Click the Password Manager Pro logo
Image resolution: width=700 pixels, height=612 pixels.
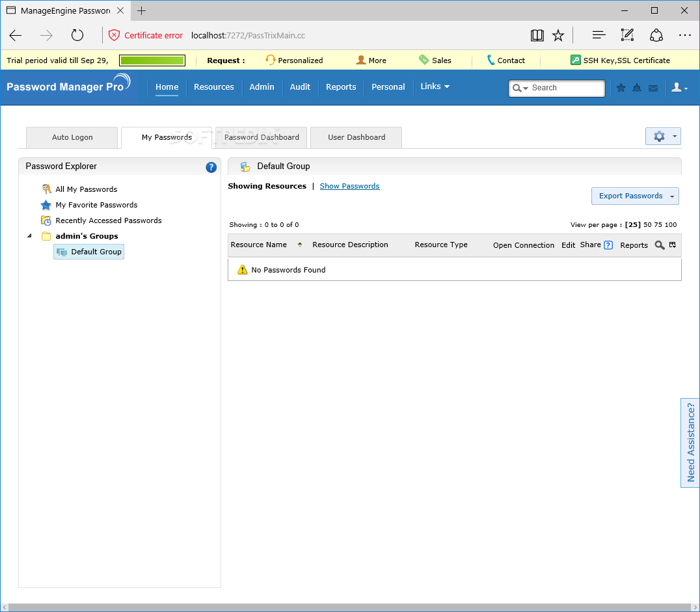(x=68, y=84)
